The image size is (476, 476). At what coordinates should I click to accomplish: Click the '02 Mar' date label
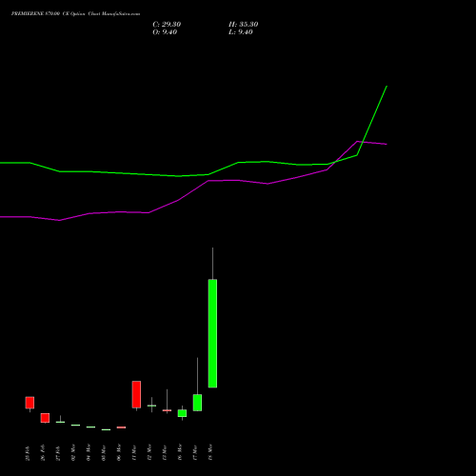tap(73, 452)
